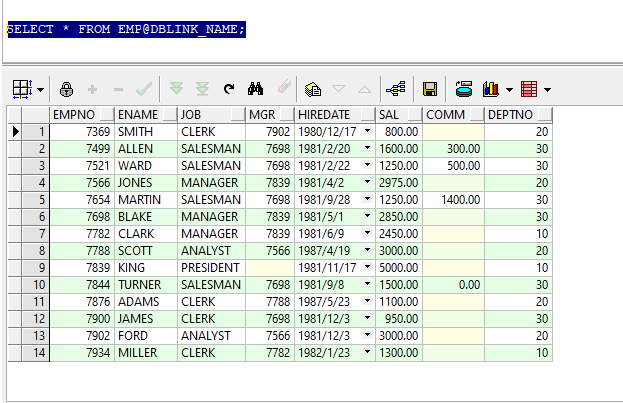Open the binoculars find data icon
The width and height of the screenshot is (623, 403).
255,89
